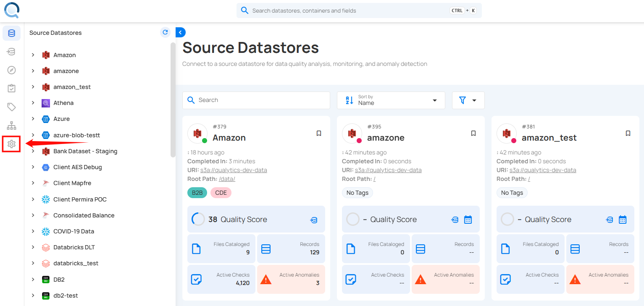The height and width of the screenshot is (306, 644).
Task: Refresh the Source Datastores tree list
Action: point(165,32)
